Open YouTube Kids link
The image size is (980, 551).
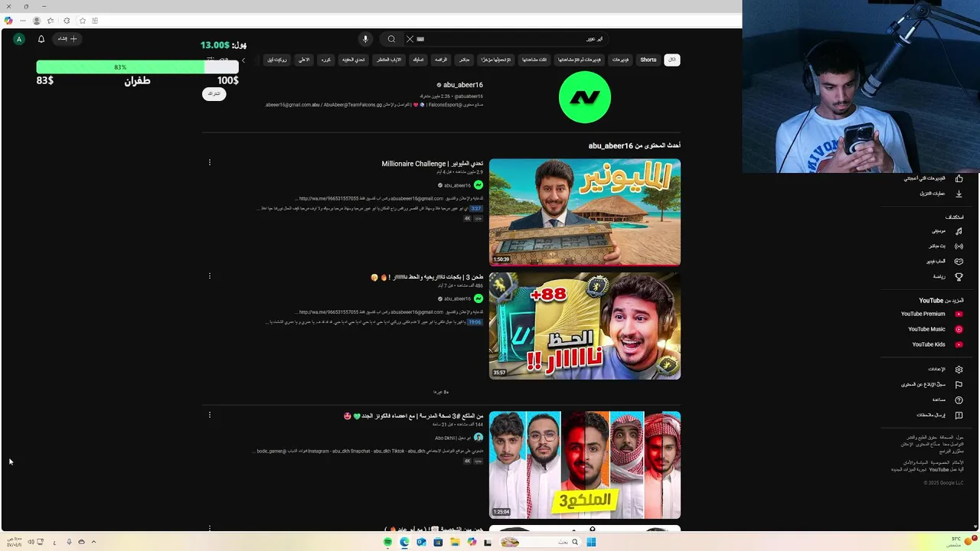(937, 344)
